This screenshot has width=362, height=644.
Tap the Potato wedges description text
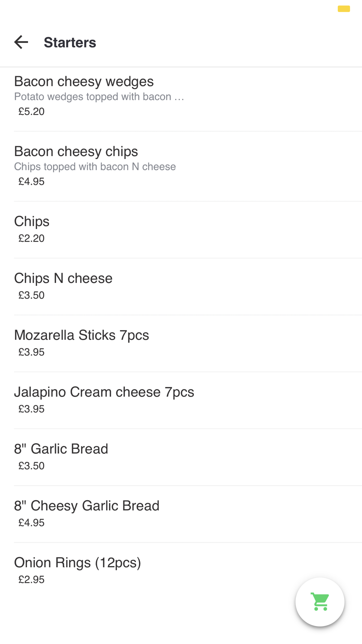99,97
